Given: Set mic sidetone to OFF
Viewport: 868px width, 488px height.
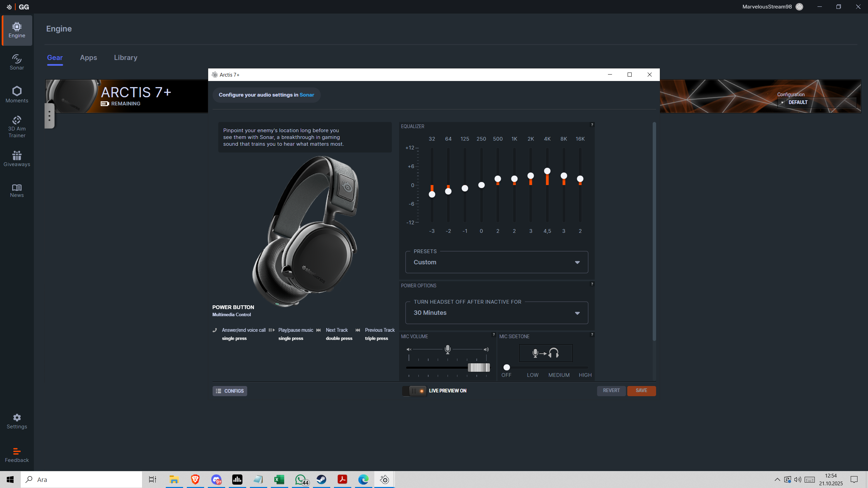Looking at the screenshot, I should (x=506, y=375).
